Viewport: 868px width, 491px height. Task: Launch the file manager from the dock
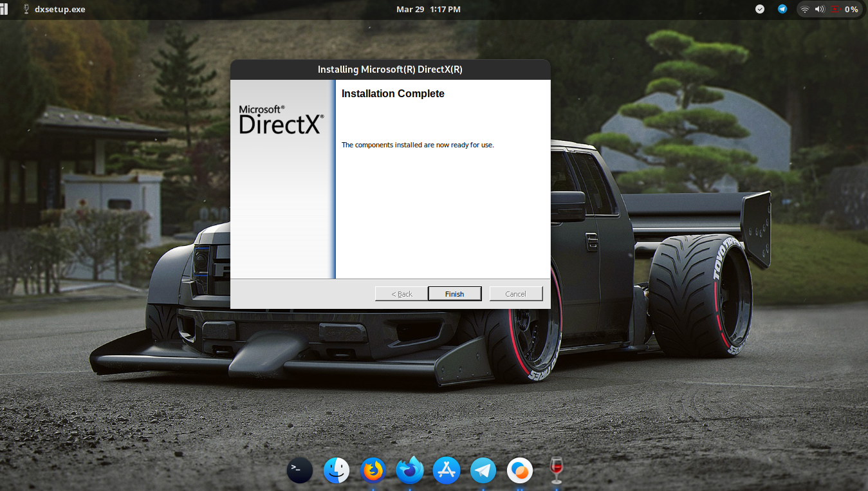337,470
